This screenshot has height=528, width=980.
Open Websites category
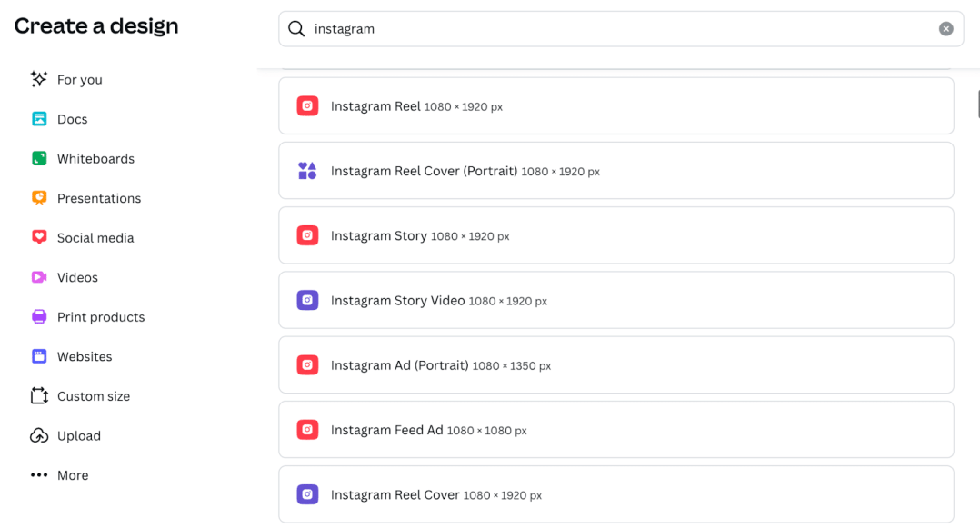click(x=85, y=357)
